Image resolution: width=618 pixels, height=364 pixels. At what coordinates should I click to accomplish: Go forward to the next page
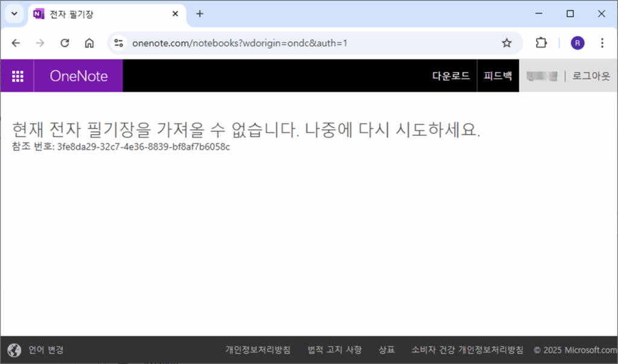[40, 43]
